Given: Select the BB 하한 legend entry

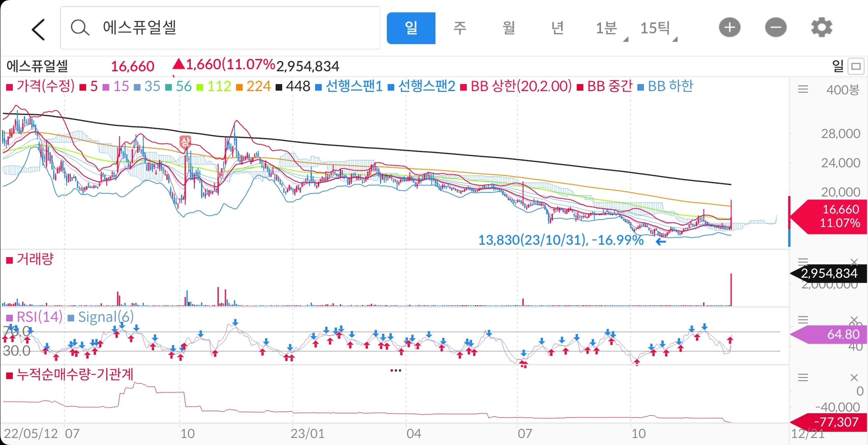Looking at the screenshot, I should pos(665,86).
